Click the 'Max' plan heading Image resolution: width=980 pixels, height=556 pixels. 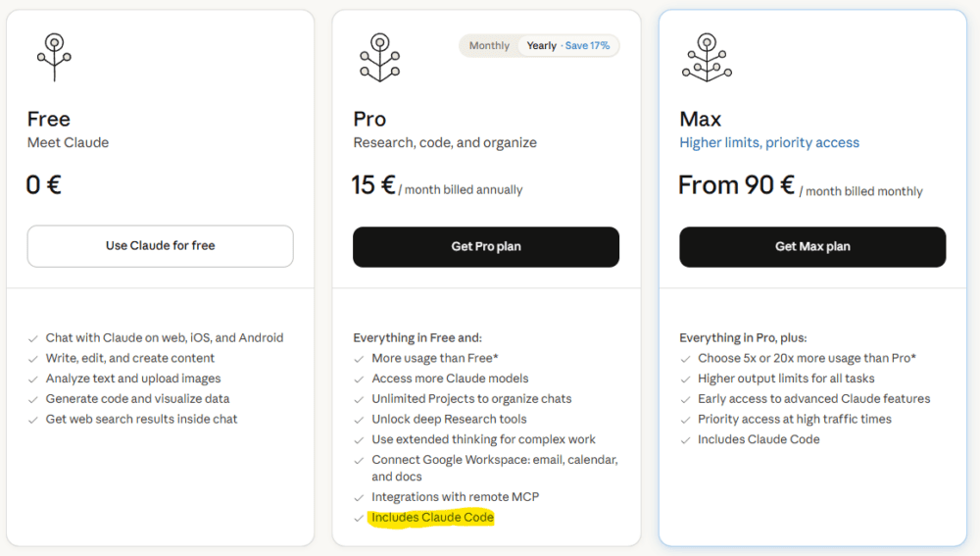coord(700,120)
